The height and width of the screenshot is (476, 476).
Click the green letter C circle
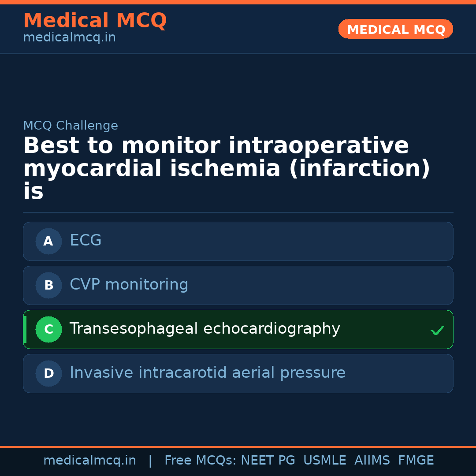(48, 329)
